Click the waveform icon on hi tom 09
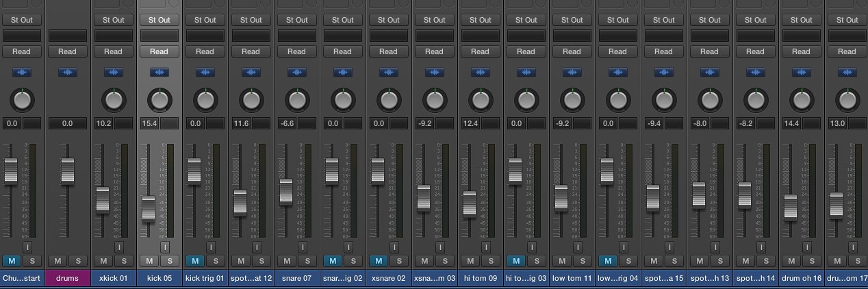868x289 pixels. pyautogui.click(x=480, y=72)
